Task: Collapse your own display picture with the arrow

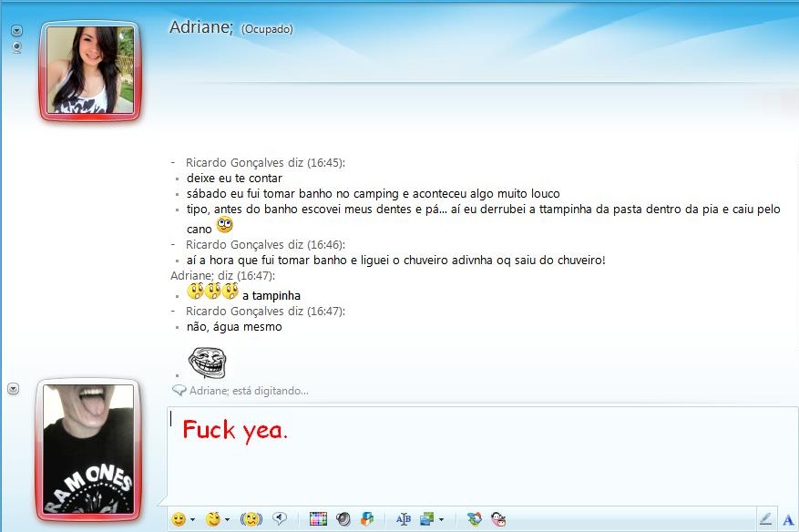Action: point(13,388)
